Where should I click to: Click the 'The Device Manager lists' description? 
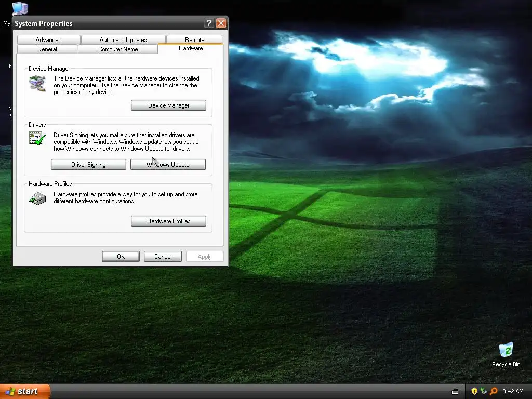point(126,85)
